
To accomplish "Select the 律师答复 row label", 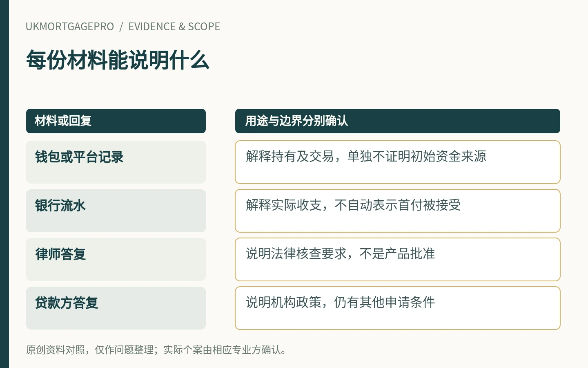I will point(116,259).
